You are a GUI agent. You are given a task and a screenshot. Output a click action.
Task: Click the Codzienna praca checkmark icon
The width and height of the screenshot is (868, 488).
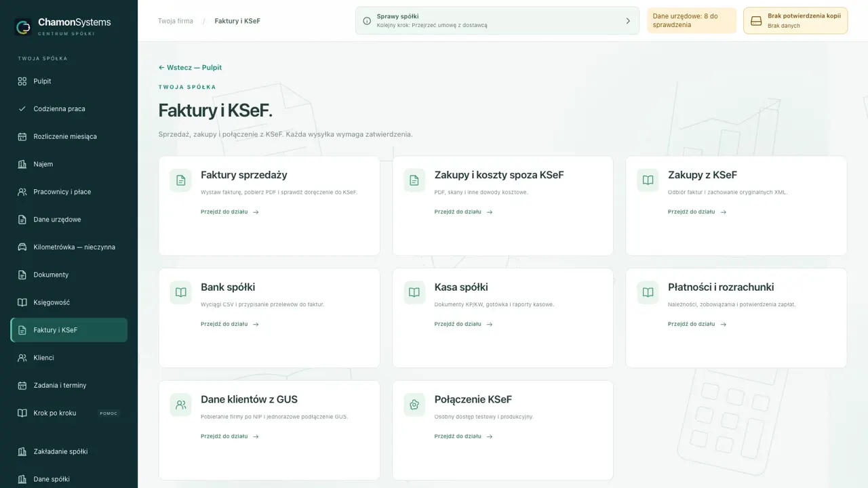pyautogui.click(x=22, y=109)
